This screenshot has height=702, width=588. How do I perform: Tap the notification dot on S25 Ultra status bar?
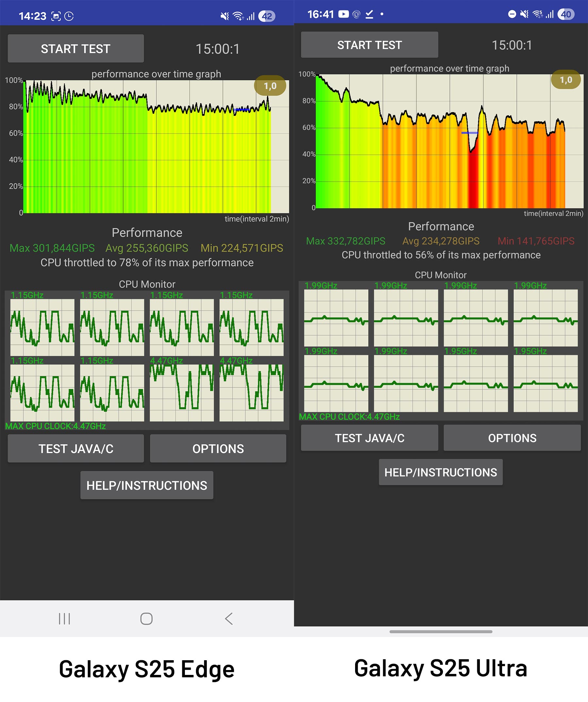point(382,14)
